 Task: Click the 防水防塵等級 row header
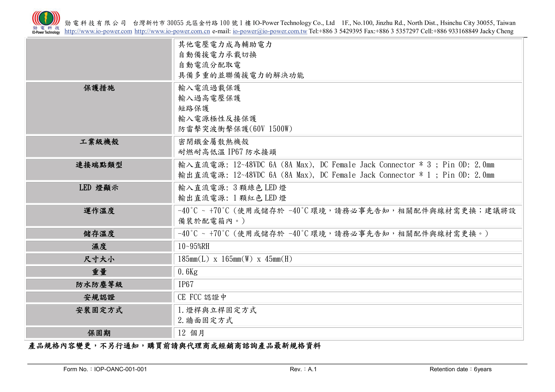point(99,285)
